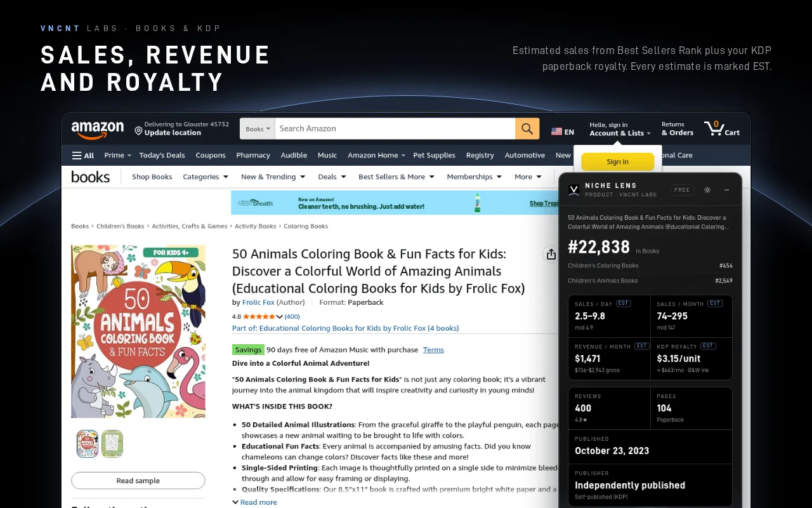
Task: Expand the Amazon Home dropdown
Action: (x=376, y=156)
